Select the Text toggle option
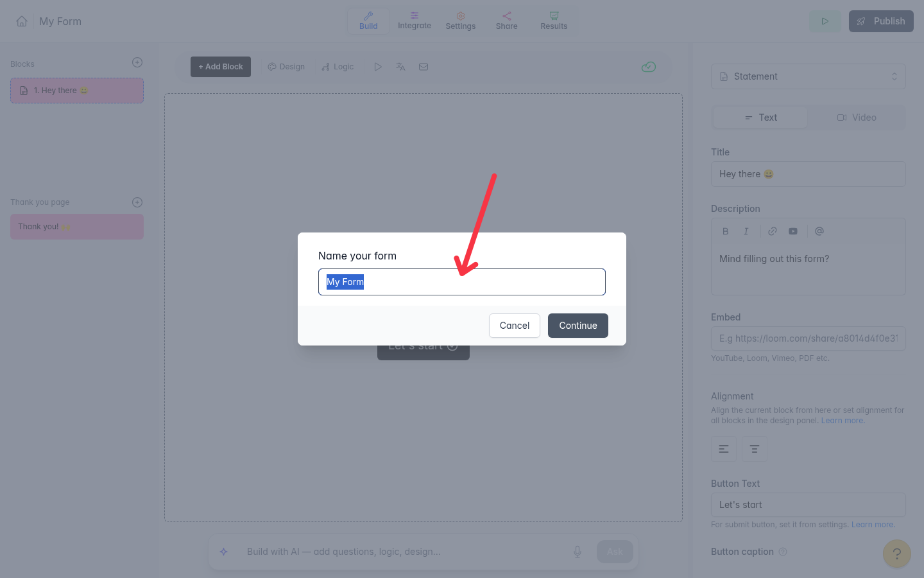Screen dimensions: 924x578 tap(760, 118)
